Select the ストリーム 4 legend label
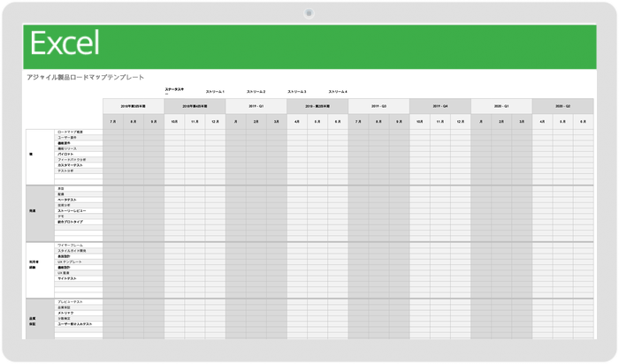 click(338, 92)
